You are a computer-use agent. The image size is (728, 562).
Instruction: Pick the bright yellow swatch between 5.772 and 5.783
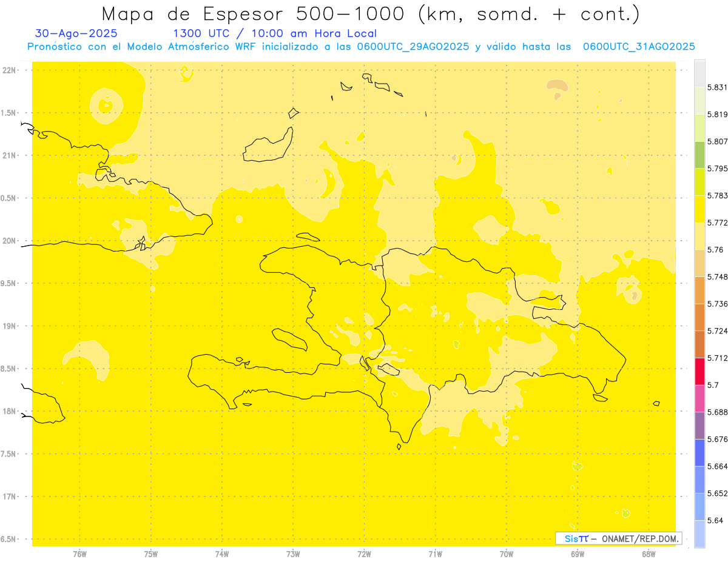pos(699,209)
